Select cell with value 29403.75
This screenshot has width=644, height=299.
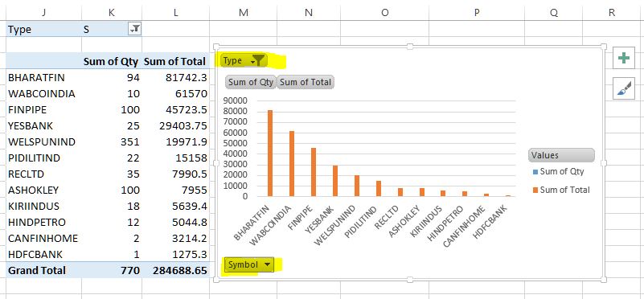click(176, 125)
